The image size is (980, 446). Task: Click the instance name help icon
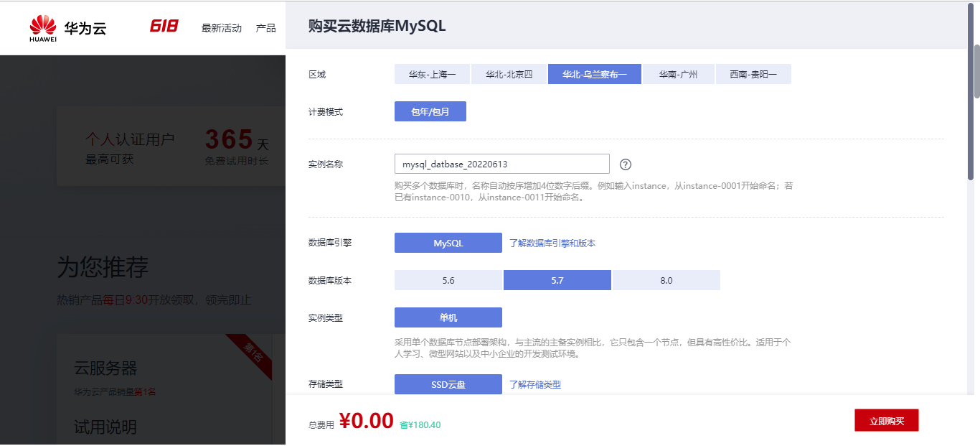pos(625,164)
